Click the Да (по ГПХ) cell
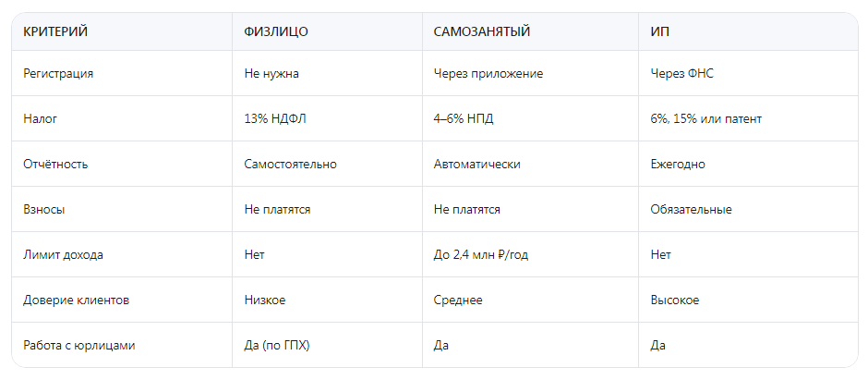 (277, 346)
